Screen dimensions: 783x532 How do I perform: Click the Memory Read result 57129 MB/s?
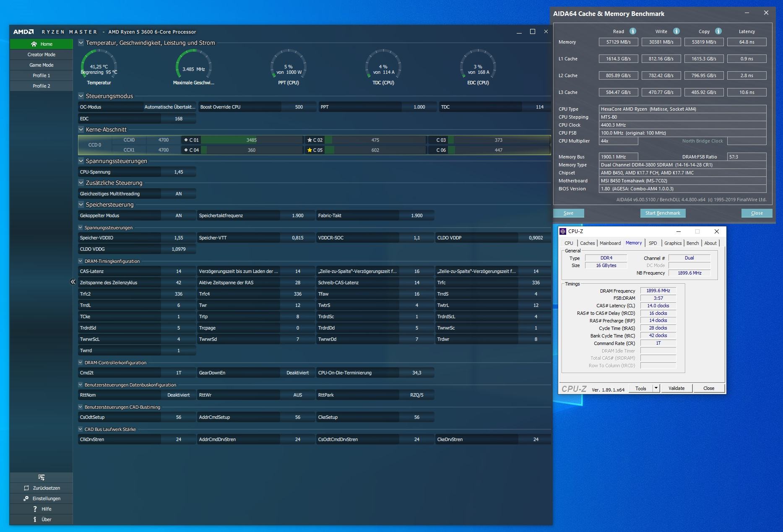(x=618, y=42)
